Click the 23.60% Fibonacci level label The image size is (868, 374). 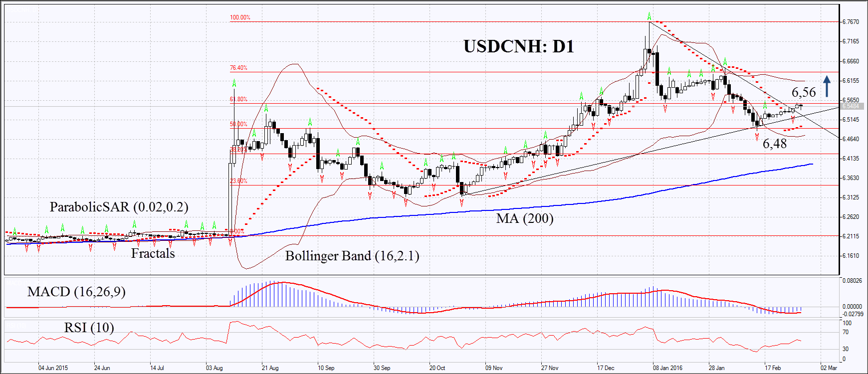point(238,181)
